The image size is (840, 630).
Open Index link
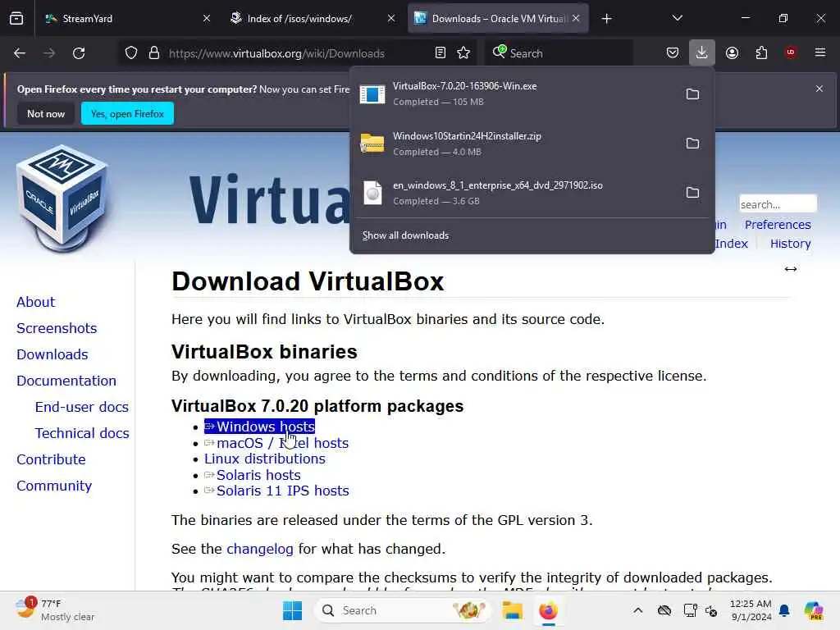tap(731, 243)
